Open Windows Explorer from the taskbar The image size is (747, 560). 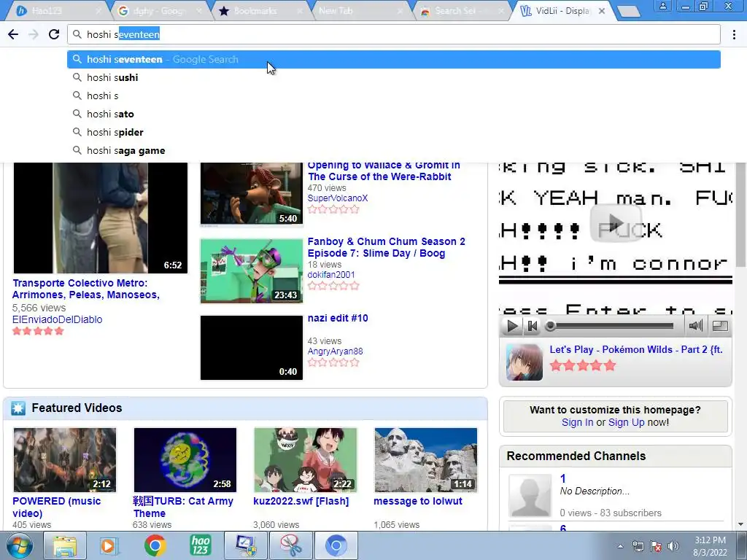[x=65, y=545]
